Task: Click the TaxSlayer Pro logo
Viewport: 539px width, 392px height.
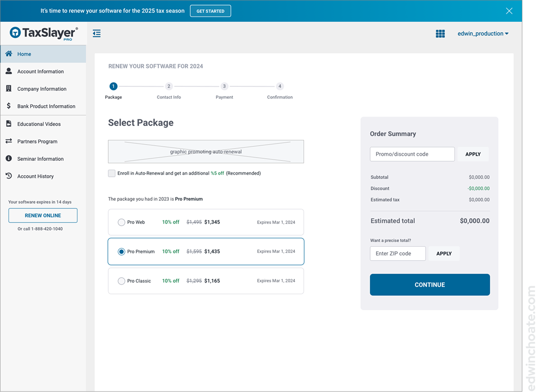Action: (44, 33)
